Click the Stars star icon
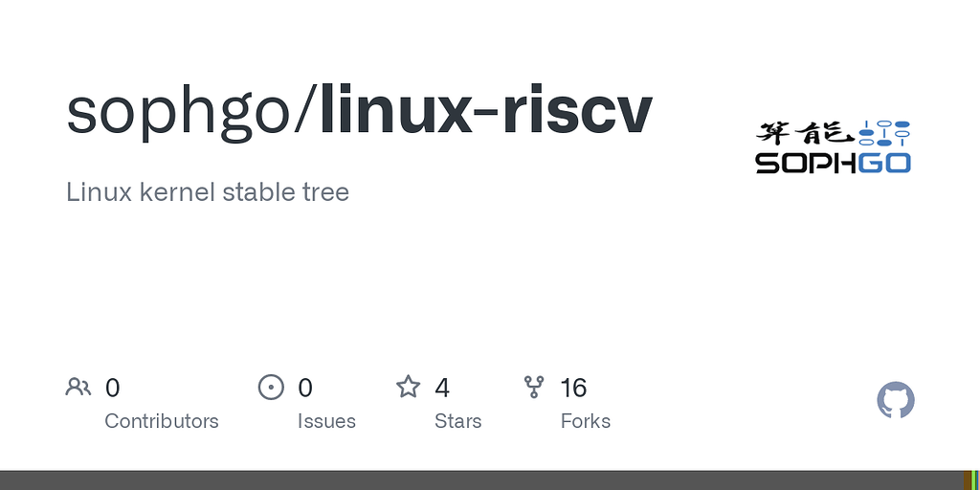This screenshot has width=980, height=490. coord(409,387)
